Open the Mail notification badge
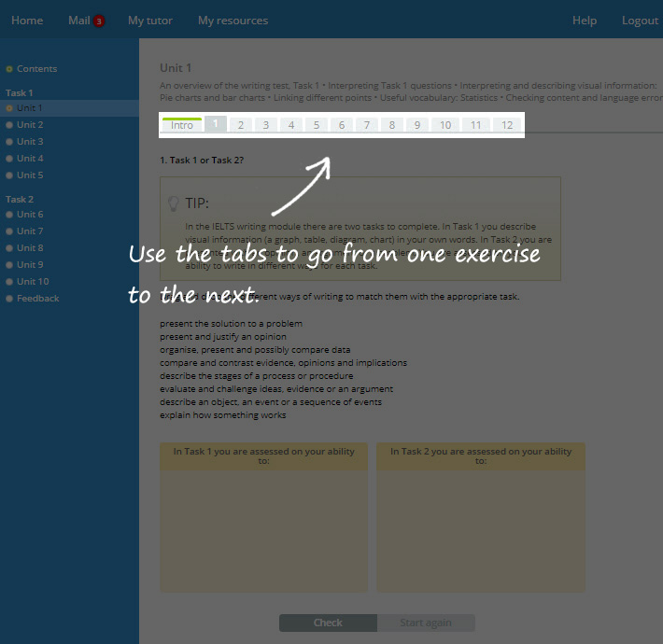The height and width of the screenshot is (644, 663). tap(99, 21)
